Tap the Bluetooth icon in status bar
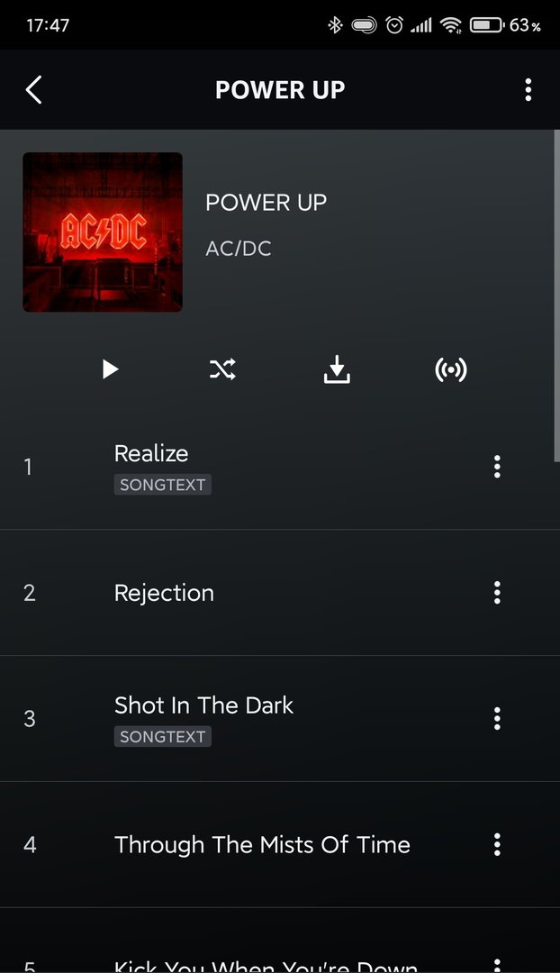560x973 pixels. (x=335, y=25)
